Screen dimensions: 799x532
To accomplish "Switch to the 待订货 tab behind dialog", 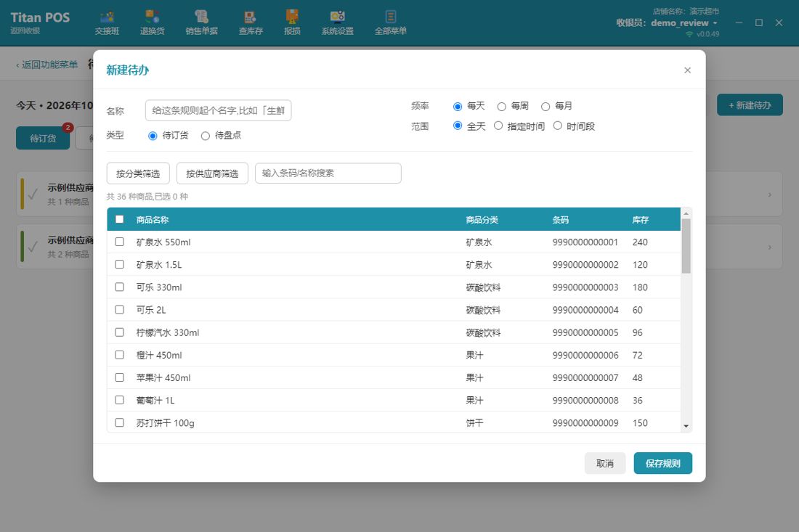I will (43, 138).
